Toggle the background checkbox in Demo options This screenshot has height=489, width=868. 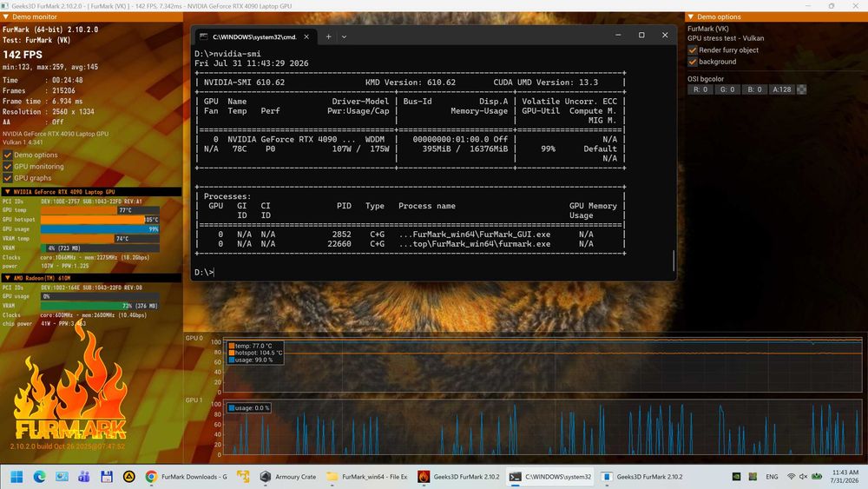(x=693, y=62)
